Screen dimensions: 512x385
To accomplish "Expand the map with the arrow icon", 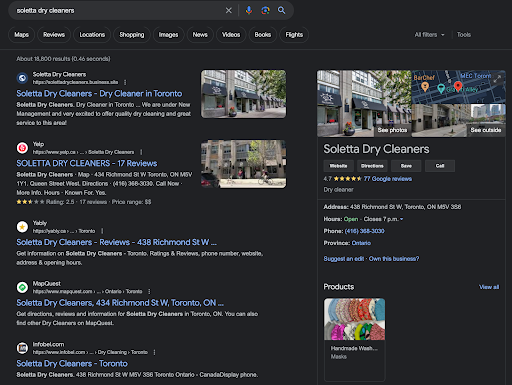I will coord(497,79).
